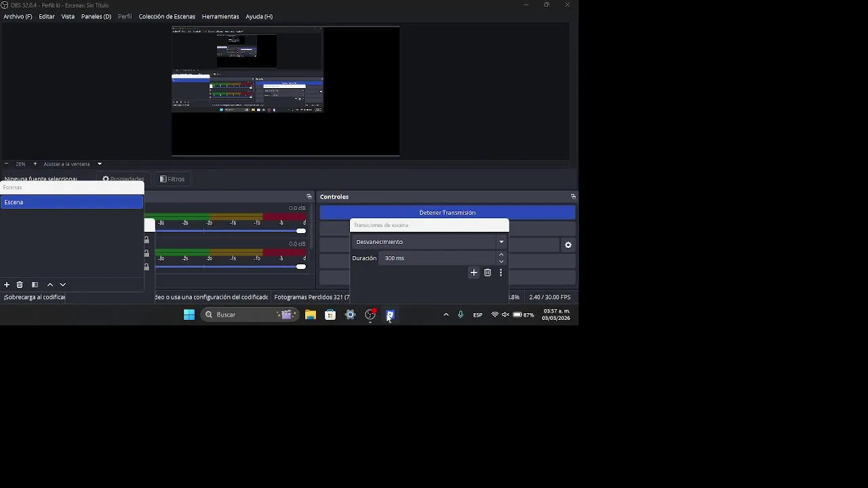Open the Wi-Fi network icon in the tray
The image size is (868, 488).
click(495, 314)
